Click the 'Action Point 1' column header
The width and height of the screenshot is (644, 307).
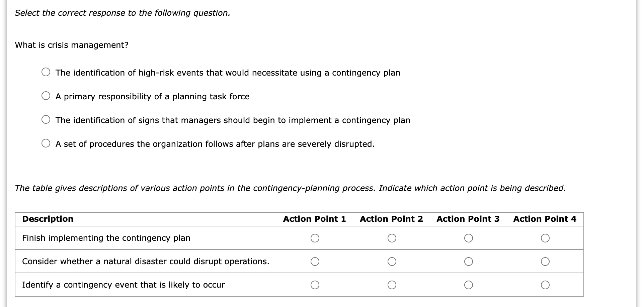(x=315, y=219)
